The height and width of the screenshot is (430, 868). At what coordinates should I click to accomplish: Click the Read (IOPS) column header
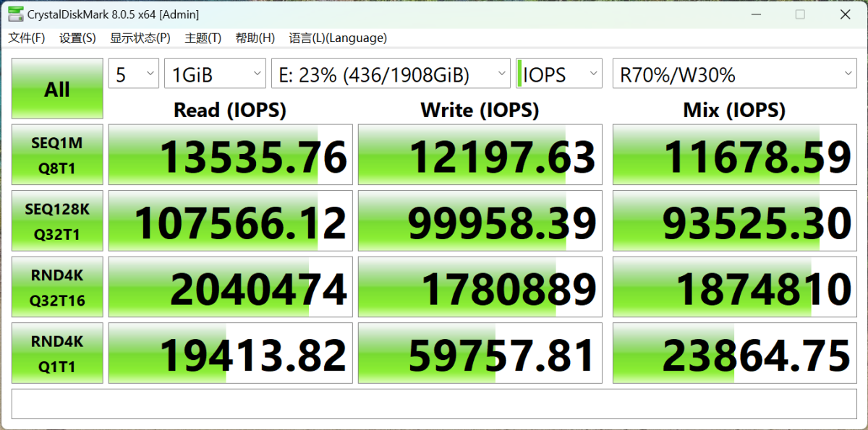tap(230, 110)
